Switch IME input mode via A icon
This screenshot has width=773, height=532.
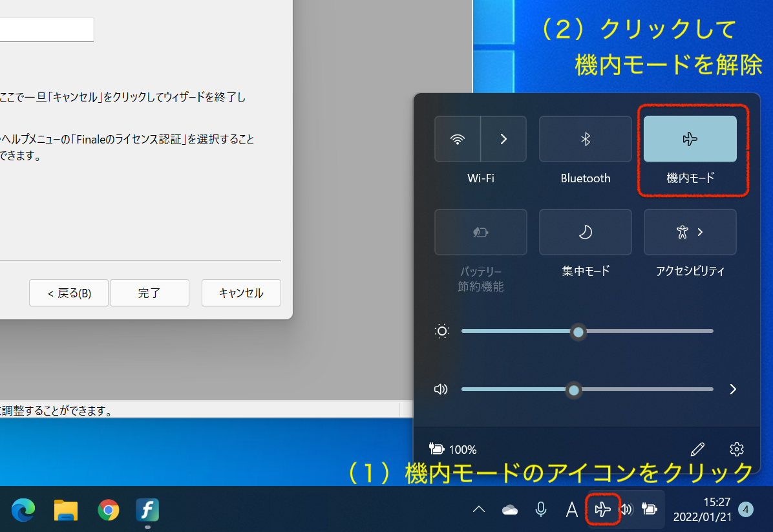[571, 509]
